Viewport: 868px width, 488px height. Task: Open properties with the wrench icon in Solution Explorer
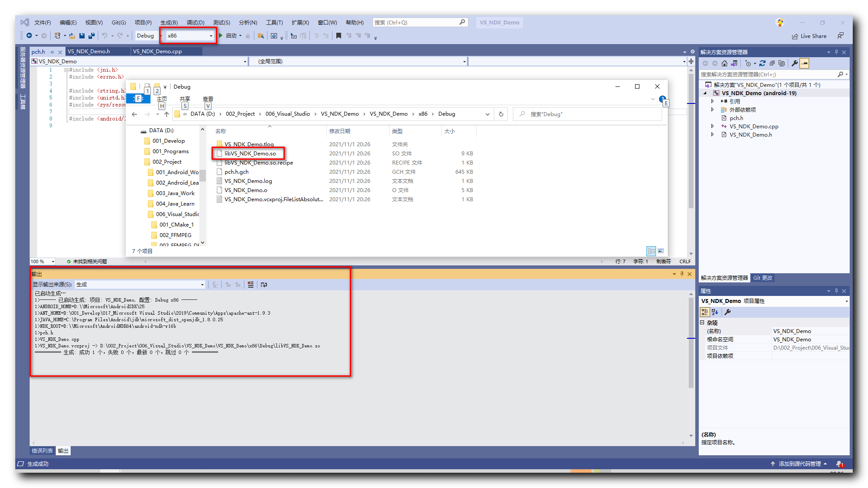(x=795, y=63)
